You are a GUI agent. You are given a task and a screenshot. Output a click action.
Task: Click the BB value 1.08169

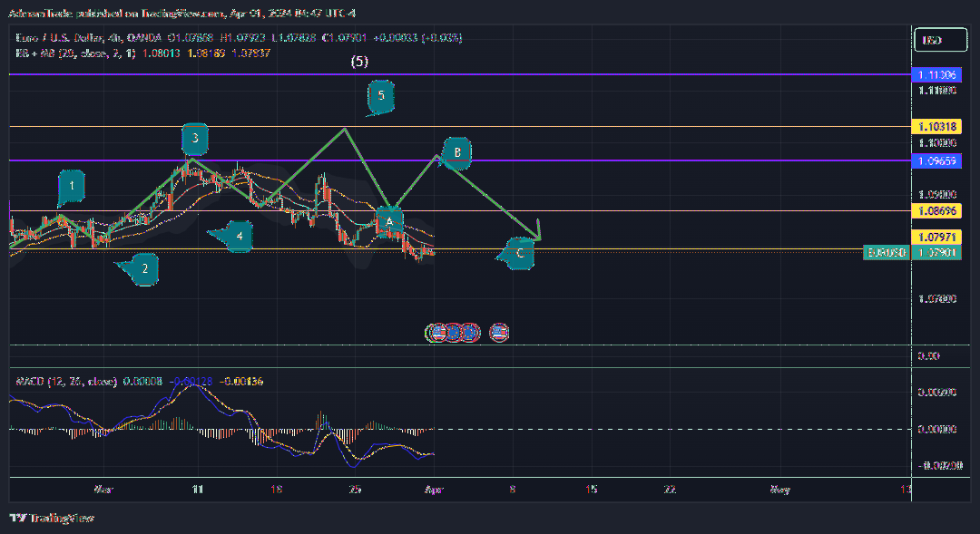coord(206,53)
